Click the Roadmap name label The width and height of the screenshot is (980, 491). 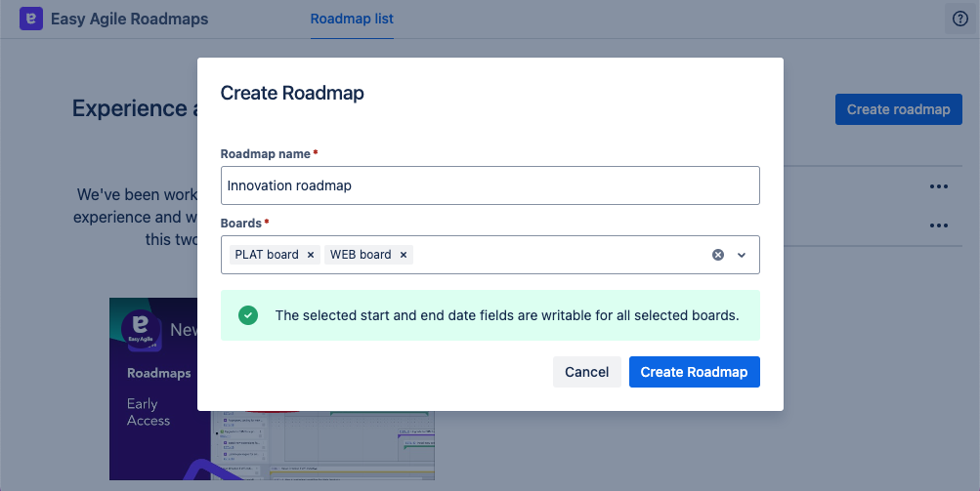coord(266,153)
